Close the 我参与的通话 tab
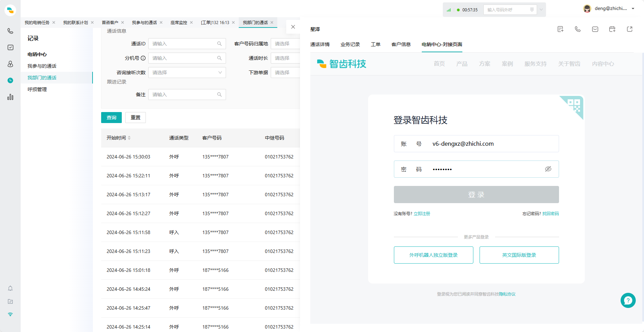 (161, 23)
